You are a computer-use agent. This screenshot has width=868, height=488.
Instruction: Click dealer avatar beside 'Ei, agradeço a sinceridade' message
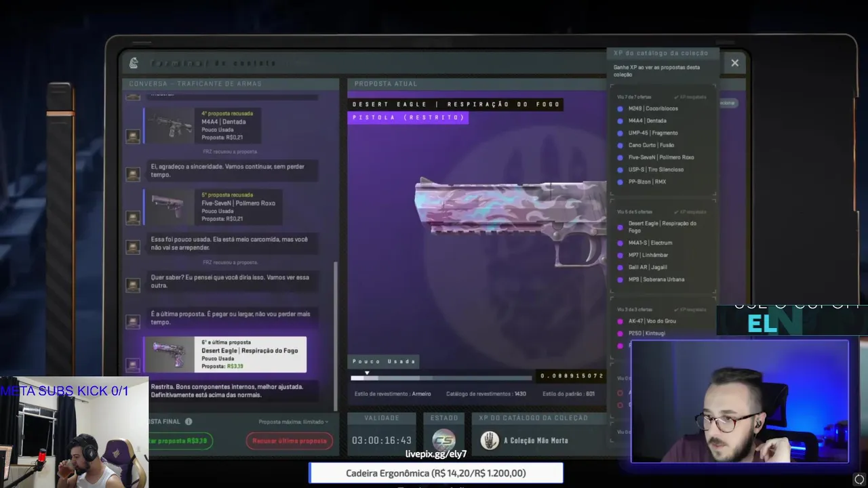point(133,174)
